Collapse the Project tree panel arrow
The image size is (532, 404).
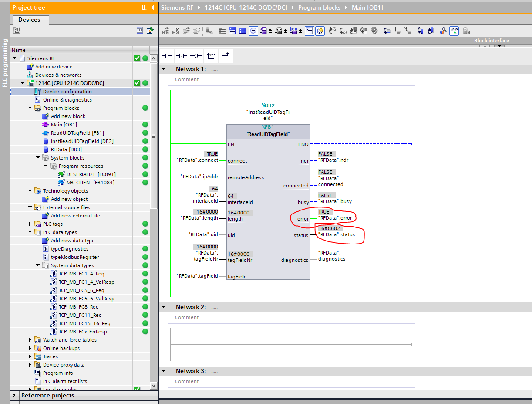(x=153, y=7)
